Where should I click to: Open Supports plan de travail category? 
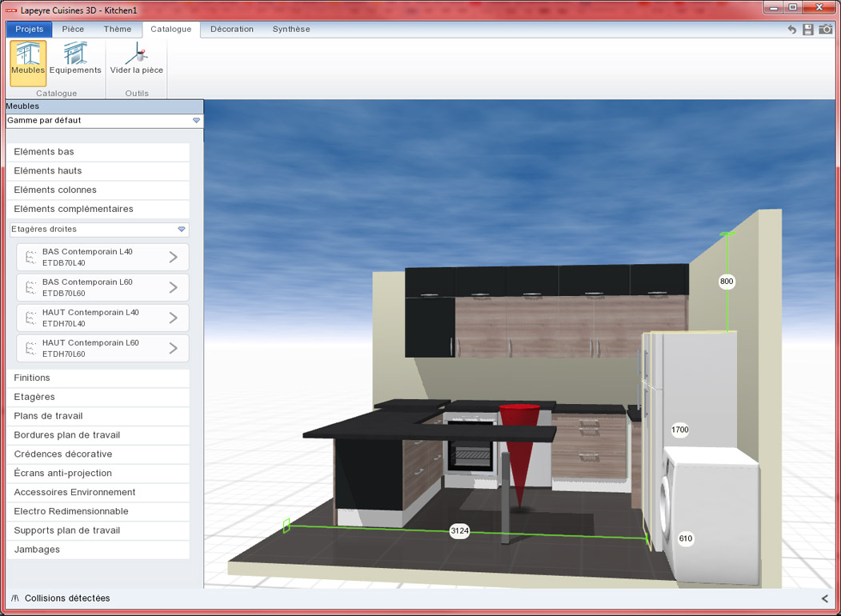tap(99, 530)
